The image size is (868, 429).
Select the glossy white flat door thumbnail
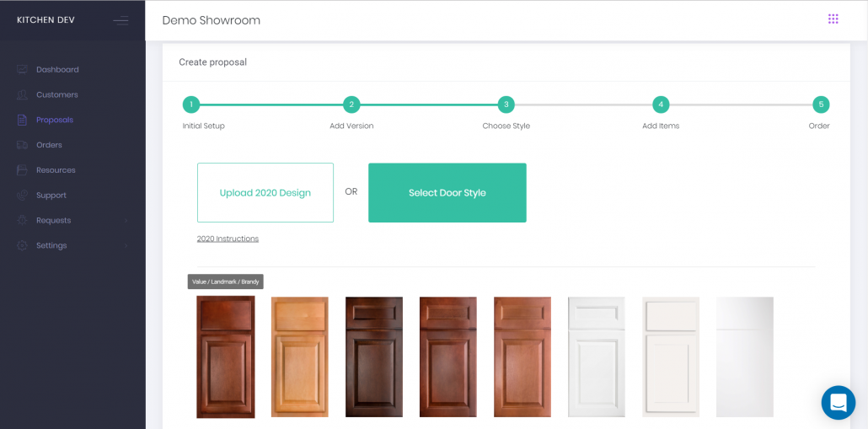[745, 357]
